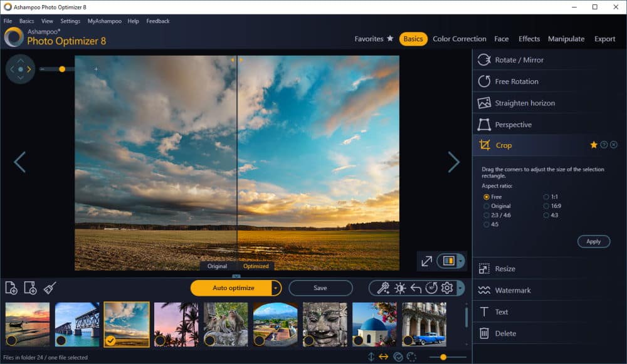Viewport: 627px width, 364px height.
Task: Click the Delete trash icon
Action: pyautogui.click(x=484, y=333)
